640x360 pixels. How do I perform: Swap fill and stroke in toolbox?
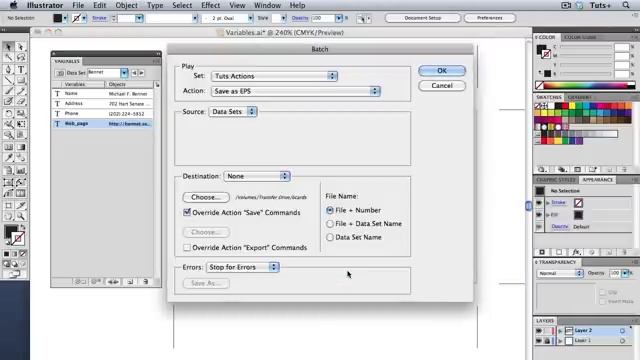23,227
